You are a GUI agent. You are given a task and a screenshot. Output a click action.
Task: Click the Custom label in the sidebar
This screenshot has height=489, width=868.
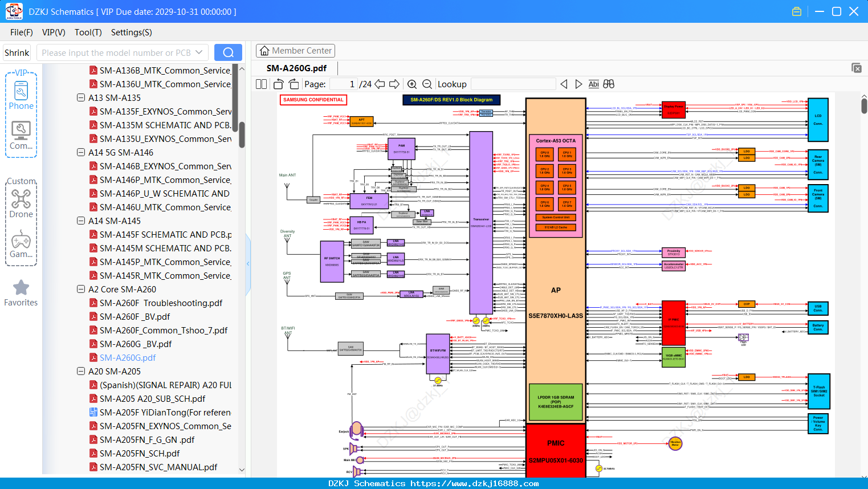pos(21,181)
